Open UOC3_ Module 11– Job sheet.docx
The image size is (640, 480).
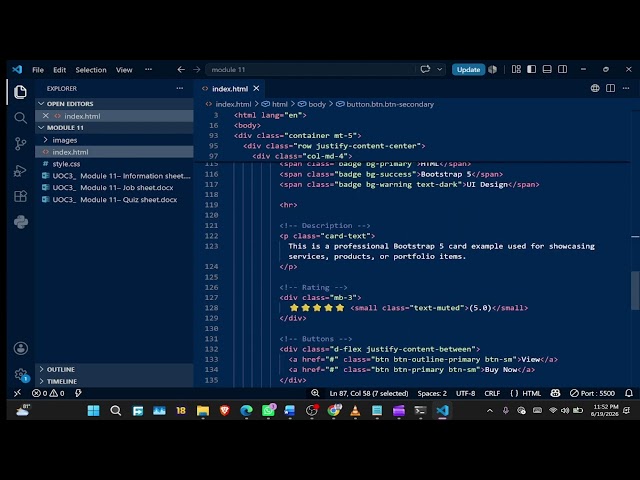click(114, 188)
